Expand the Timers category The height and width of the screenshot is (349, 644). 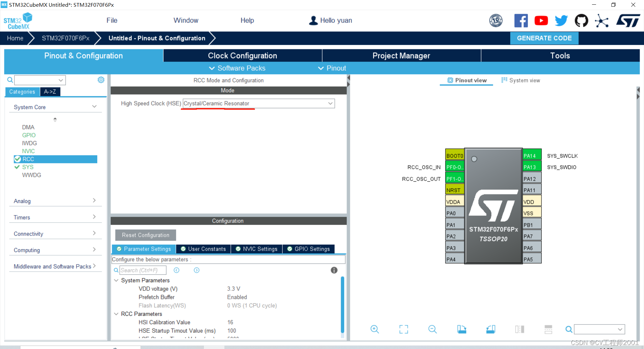[x=94, y=217]
